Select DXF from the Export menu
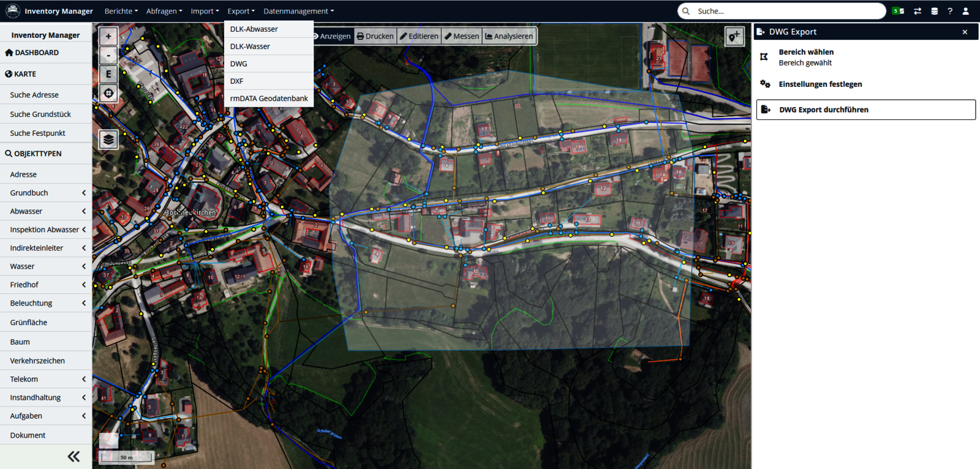This screenshot has width=980, height=469. (x=237, y=81)
